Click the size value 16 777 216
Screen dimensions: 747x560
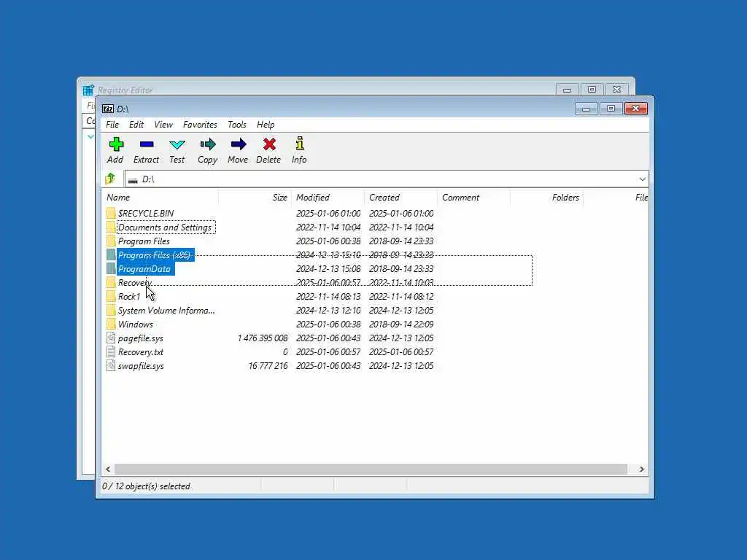click(268, 366)
